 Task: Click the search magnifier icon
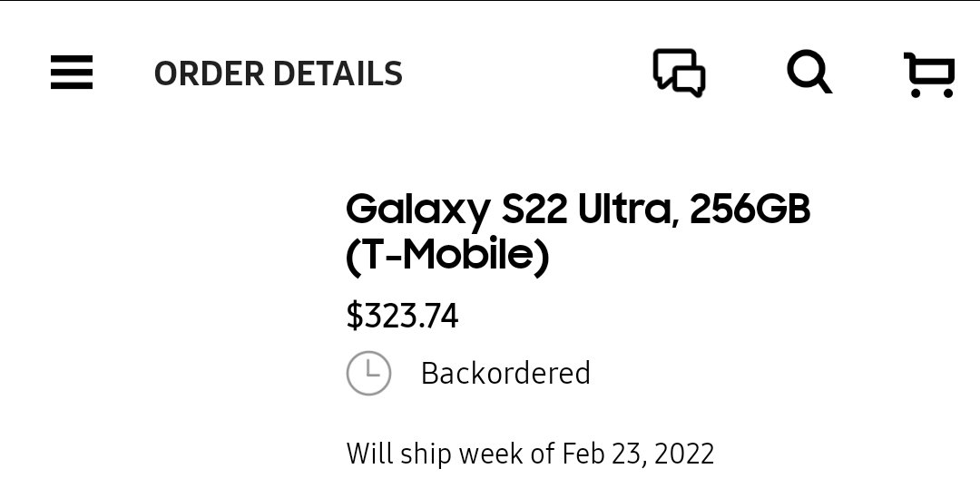pos(808,72)
